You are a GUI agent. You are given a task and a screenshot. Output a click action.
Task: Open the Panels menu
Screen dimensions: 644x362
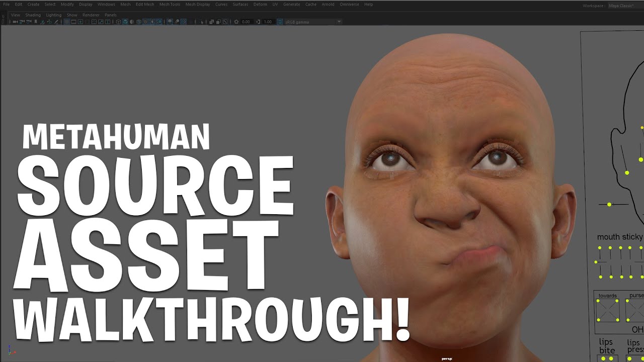(x=111, y=15)
